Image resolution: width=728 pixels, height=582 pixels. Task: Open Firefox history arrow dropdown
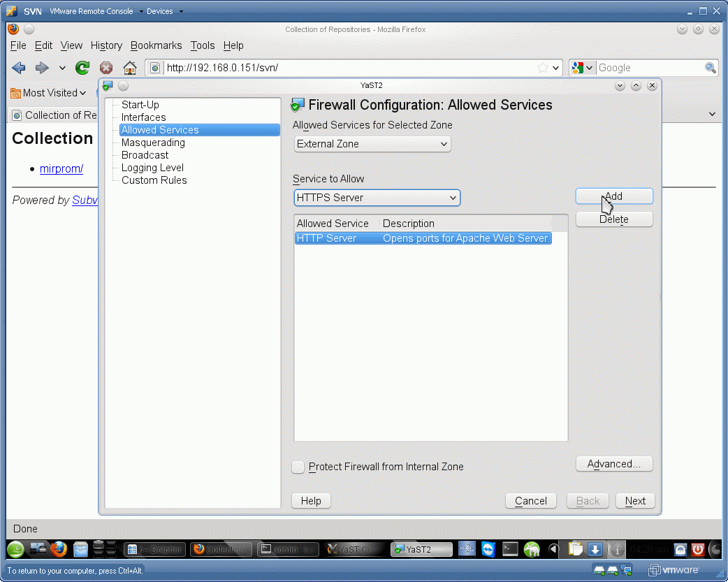tap(62, 68)
